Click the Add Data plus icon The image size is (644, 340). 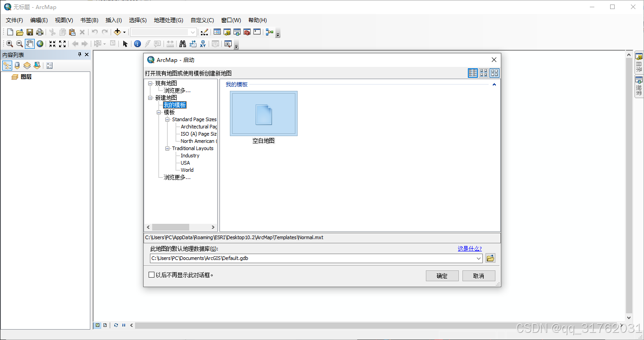pos(117,32)
